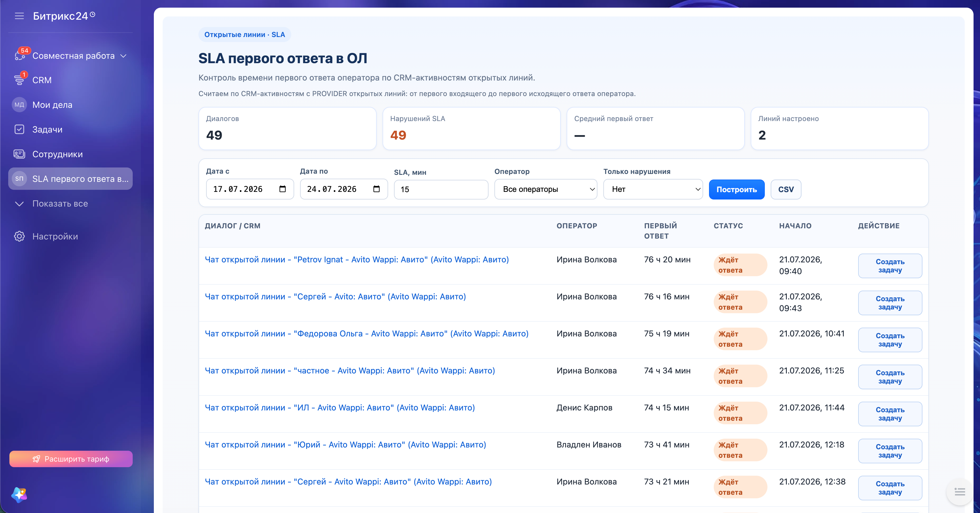Image resolution: width=980 pixels, height=513 pixels.
Task: Click the НАЧАЛО column header
Action: [795, 226]
